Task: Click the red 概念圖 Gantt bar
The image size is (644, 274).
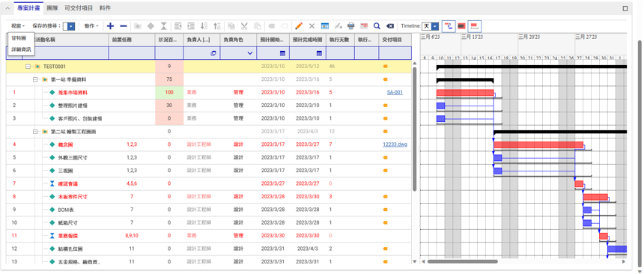Action: tap(538, 145)
